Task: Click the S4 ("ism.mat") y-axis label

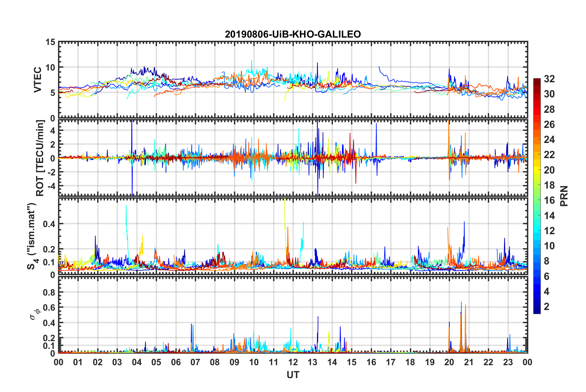Action: (x=33, y=236)
